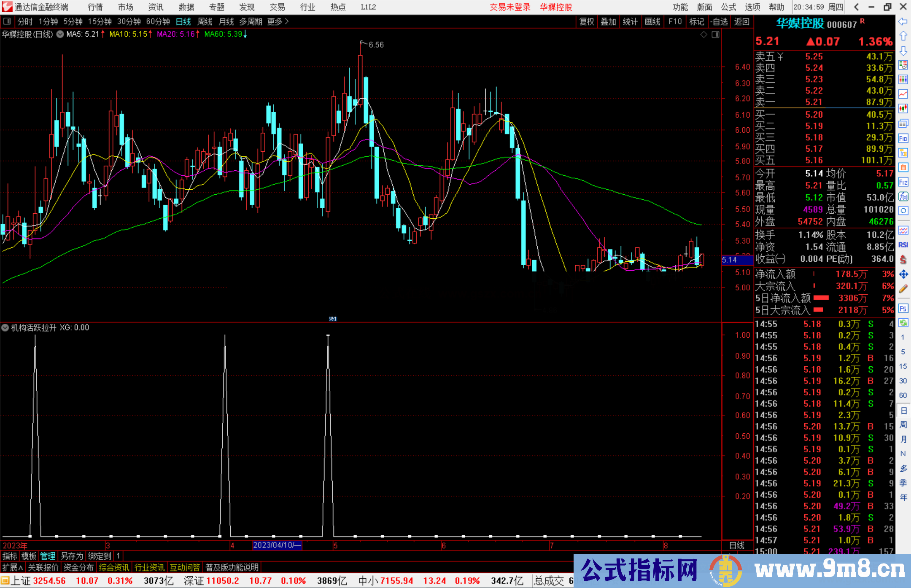Toggle 复权 price adjustment button
Viewport: 911px width, 588px height.
[x=587, y=21]
